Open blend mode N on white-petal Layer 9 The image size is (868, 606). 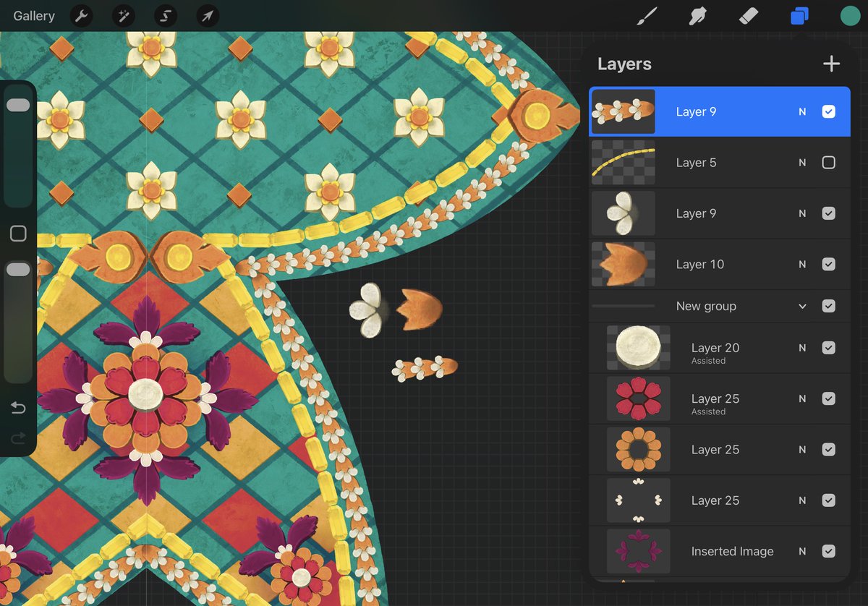click(802, 213)
